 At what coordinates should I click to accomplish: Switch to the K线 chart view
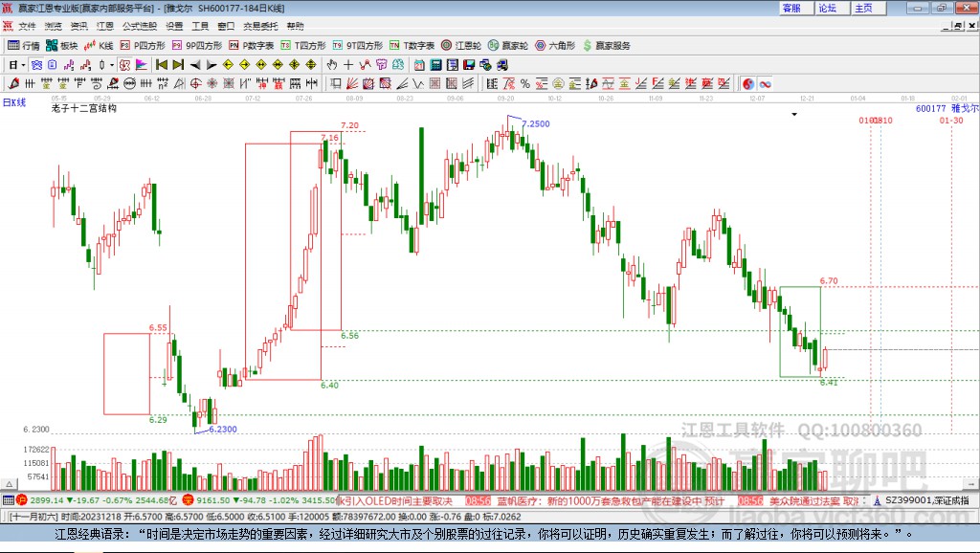99,46
